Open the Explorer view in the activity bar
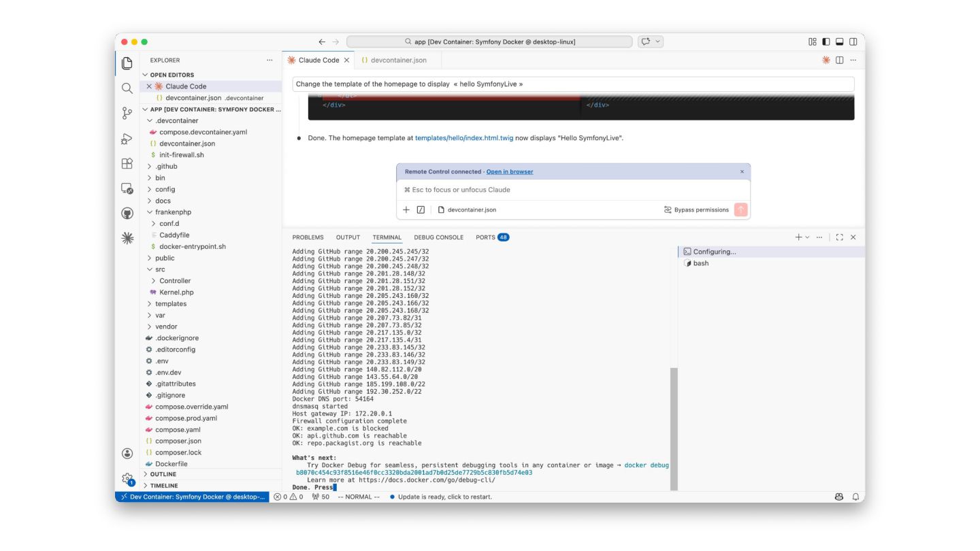The image size is (980, 551). pos(127,63)
